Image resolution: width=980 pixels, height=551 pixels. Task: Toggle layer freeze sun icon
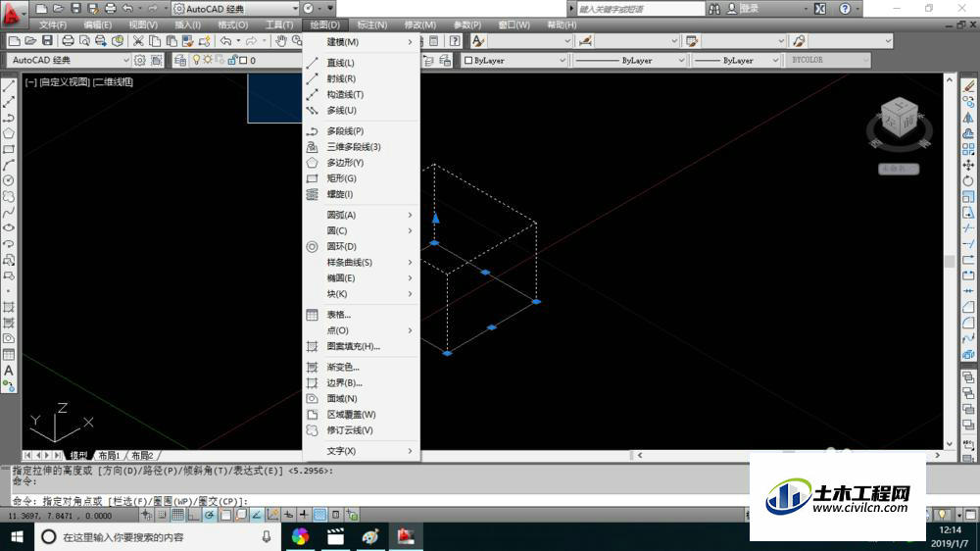click(208, 60)
